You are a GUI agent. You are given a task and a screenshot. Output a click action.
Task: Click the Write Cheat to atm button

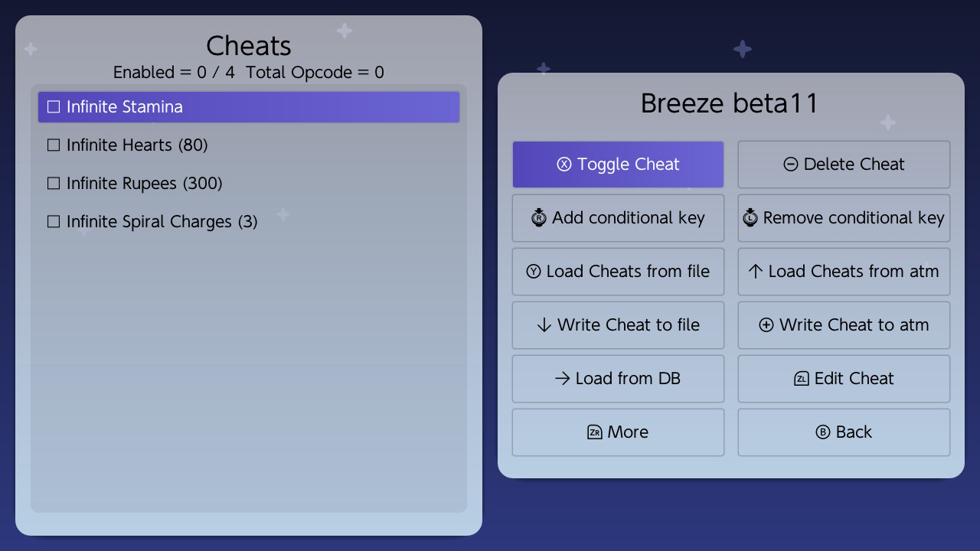click(x=844, y=325)
